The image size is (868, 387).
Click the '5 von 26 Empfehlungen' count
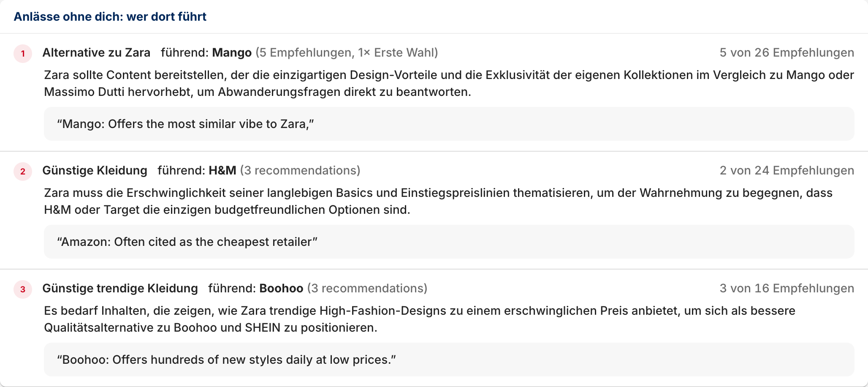787,52
